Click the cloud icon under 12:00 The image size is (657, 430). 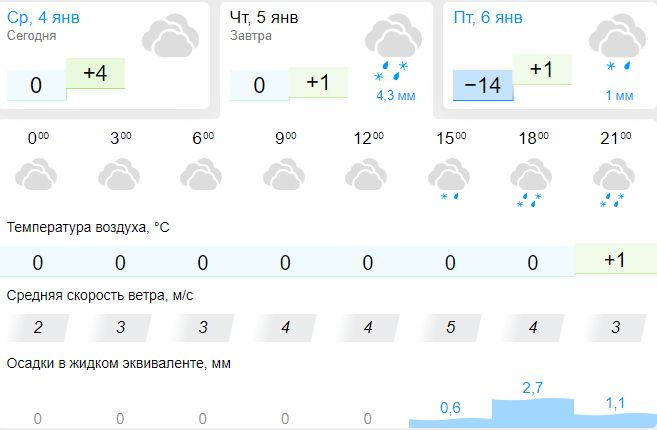pyautogui.click(x=366, y=174)
